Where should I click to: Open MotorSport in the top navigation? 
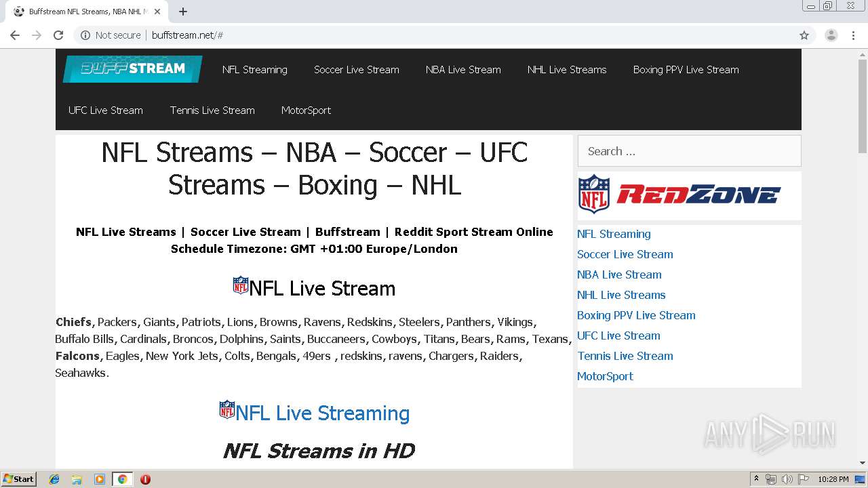point(306,110)
